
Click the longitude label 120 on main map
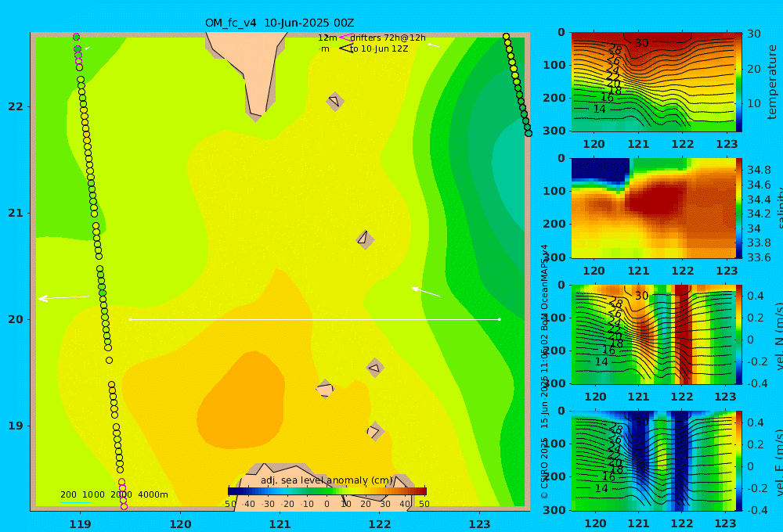180,524
